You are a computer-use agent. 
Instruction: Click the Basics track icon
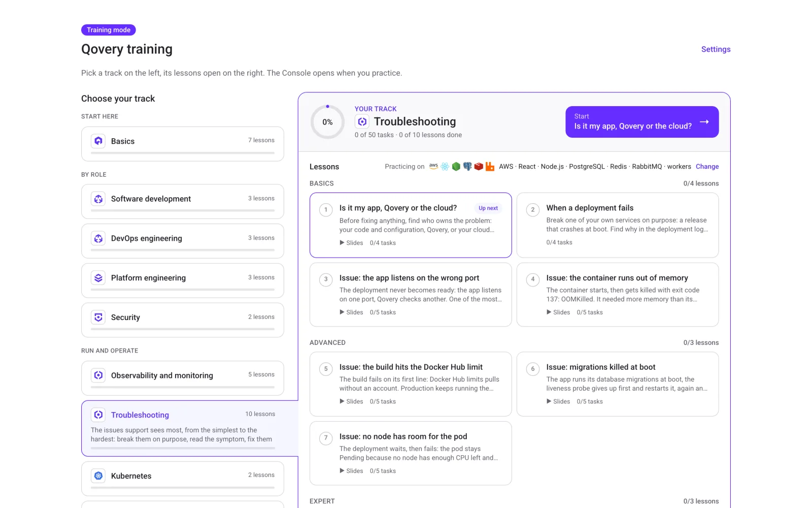[x=98, y=141]
